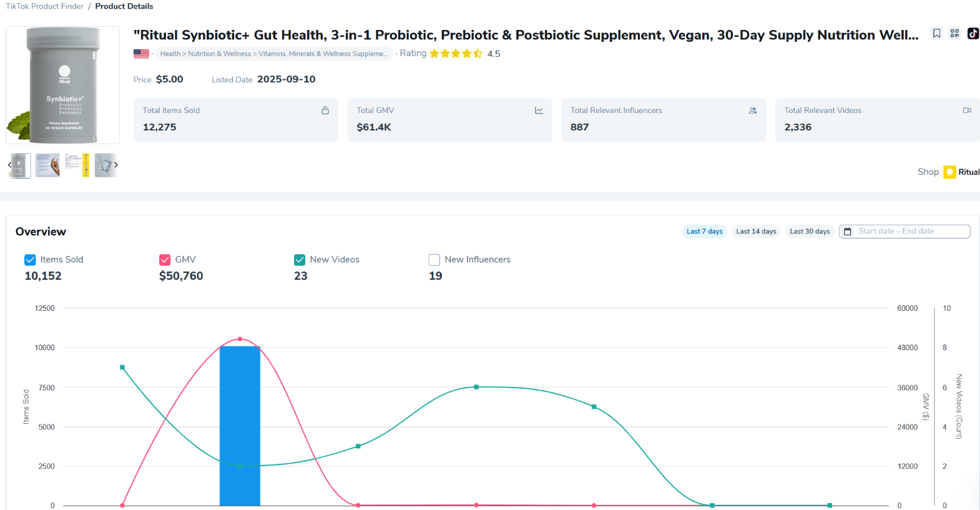This screenshot has width=980, height=510.
Task: Click the shopping bag icon in Total Items Sold
Action: coord(325,110)
